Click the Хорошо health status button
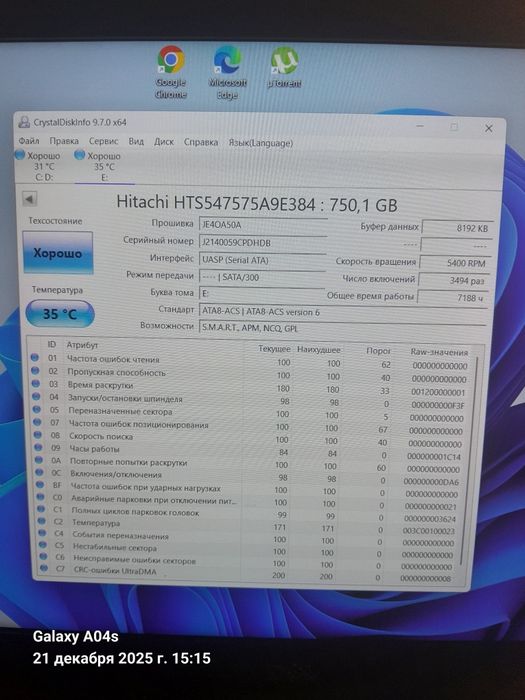Viewport: 525px width, 700px height. pos(58,253)
